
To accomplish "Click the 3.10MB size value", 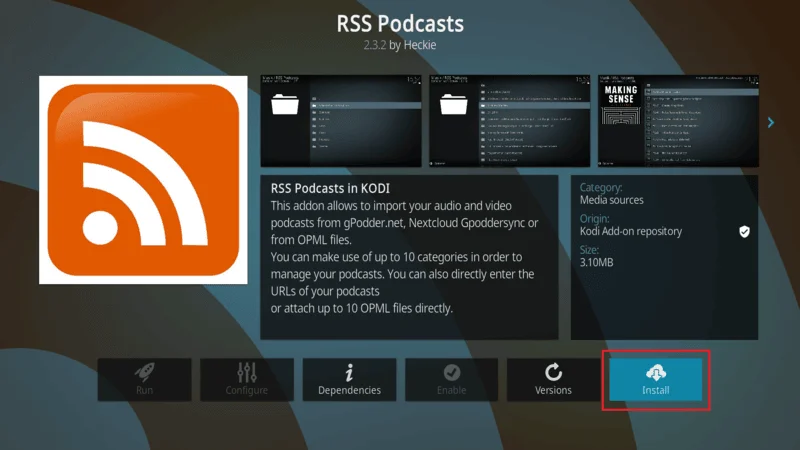I will pyautogui.click(x=596, y=262).
